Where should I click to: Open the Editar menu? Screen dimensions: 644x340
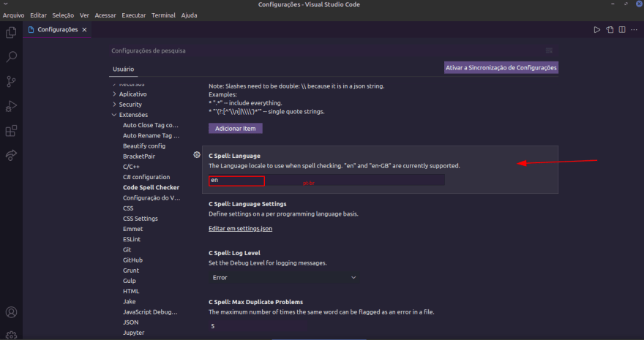point(38,15)
